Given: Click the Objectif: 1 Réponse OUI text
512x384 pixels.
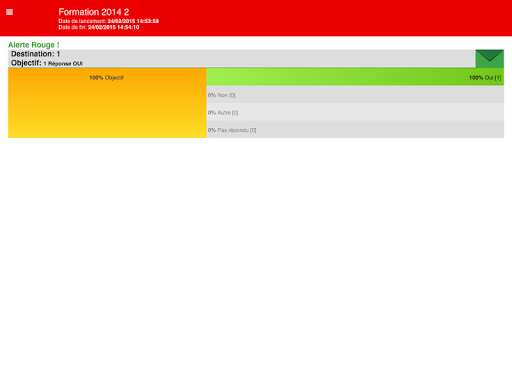Looking at the screenshot, I should [47, 63].
